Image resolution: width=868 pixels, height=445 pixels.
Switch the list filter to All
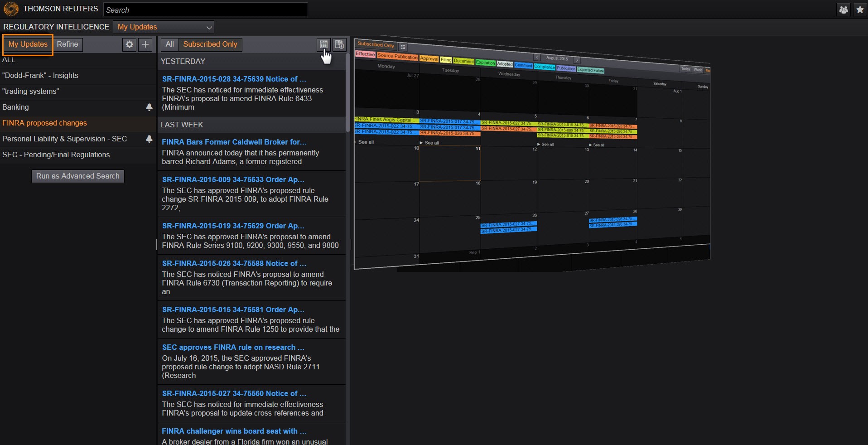pyautogui.click(x=169, y=44)
